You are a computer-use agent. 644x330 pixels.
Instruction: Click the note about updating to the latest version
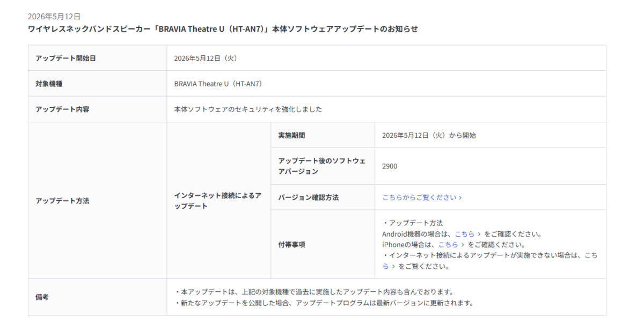click(x=325, y=303)
